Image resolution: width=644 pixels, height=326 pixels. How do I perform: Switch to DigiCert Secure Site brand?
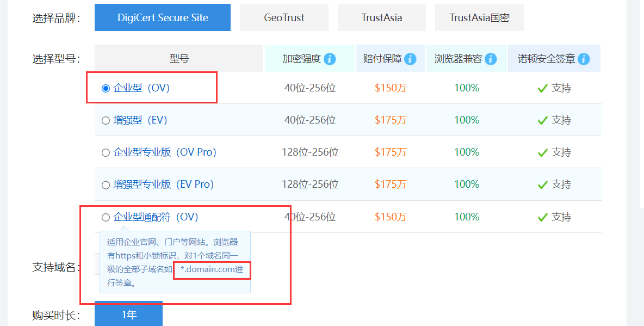tap(163, 17)
